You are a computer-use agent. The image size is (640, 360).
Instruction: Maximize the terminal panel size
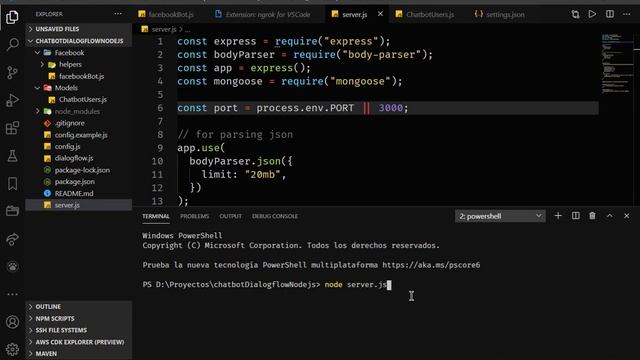click(609, 216)
